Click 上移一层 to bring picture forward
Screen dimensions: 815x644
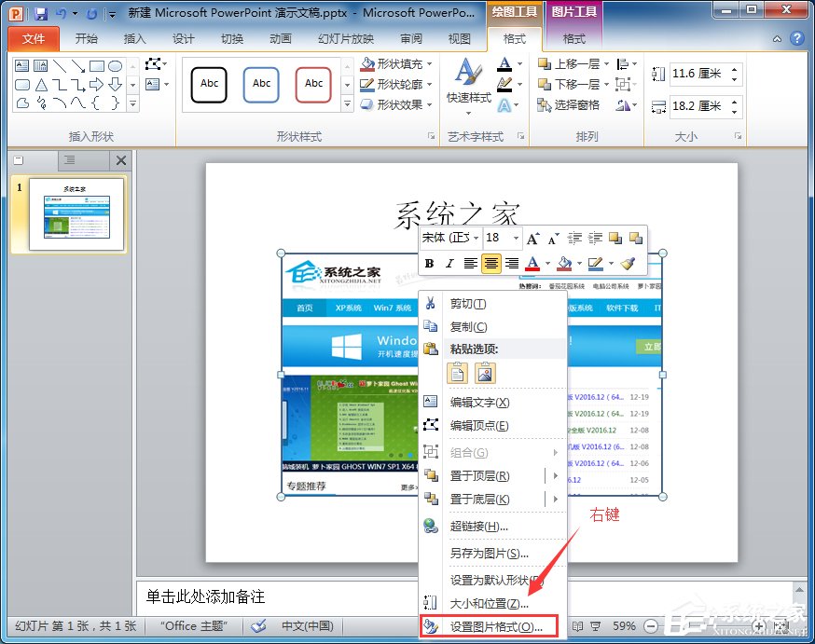pos(572,64)
